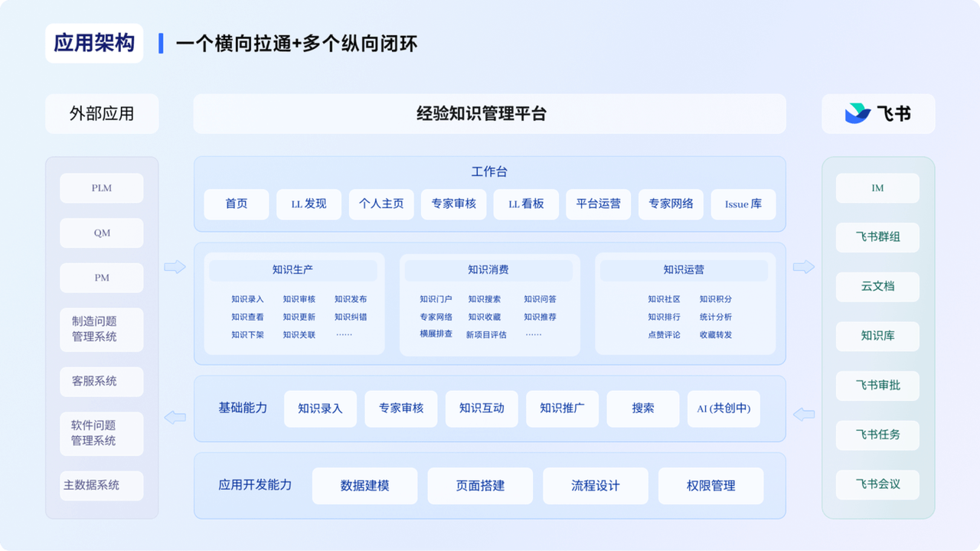This screenshot has height=551, width=980.
Task: Open the 流程设计 box
Action: pyautogui.click(x=596, y=486)
